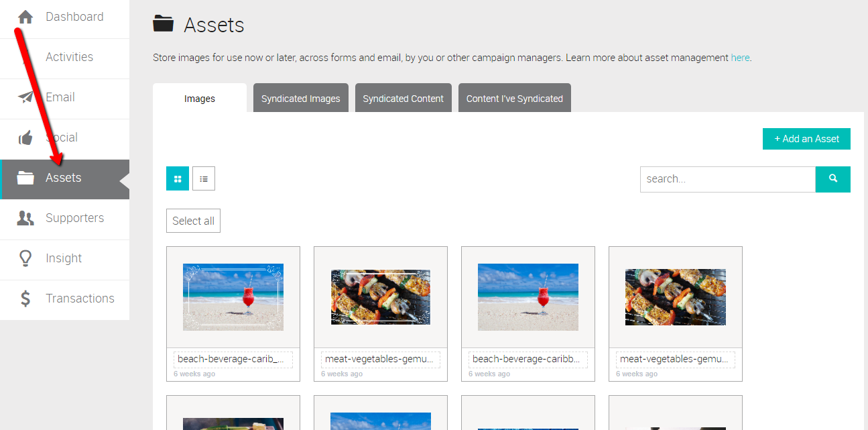Image resolution: width=868 pixels, height=430 pixels.
Task: Click the Assets page heading folder icon
Action: 163,25
